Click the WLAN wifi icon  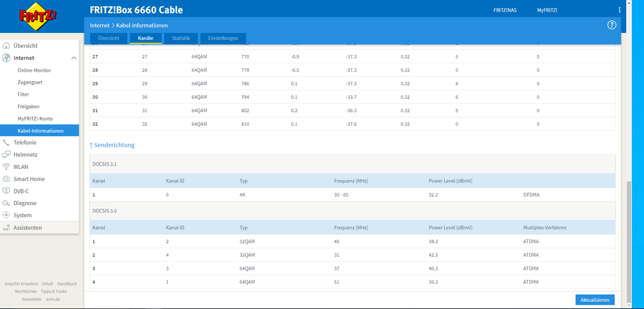6,166
